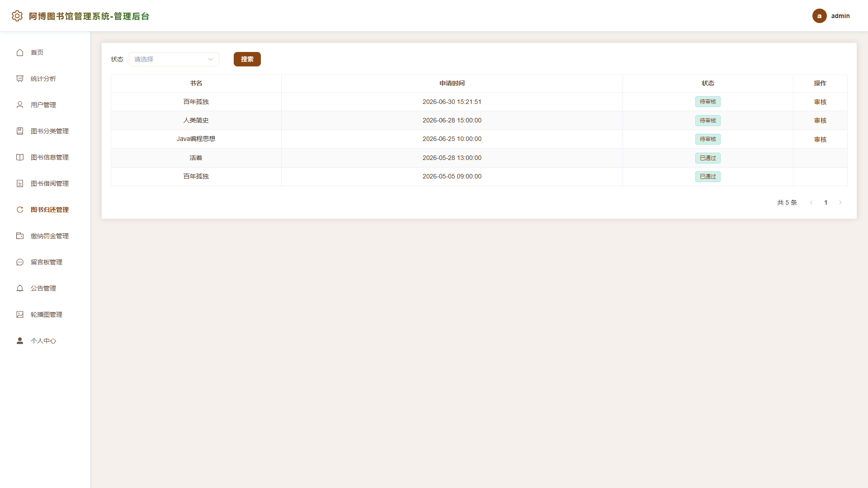The image size is (868, 488).
Task: Click the timestamp 2026-06-30 15:21:51
Action: 452,102
